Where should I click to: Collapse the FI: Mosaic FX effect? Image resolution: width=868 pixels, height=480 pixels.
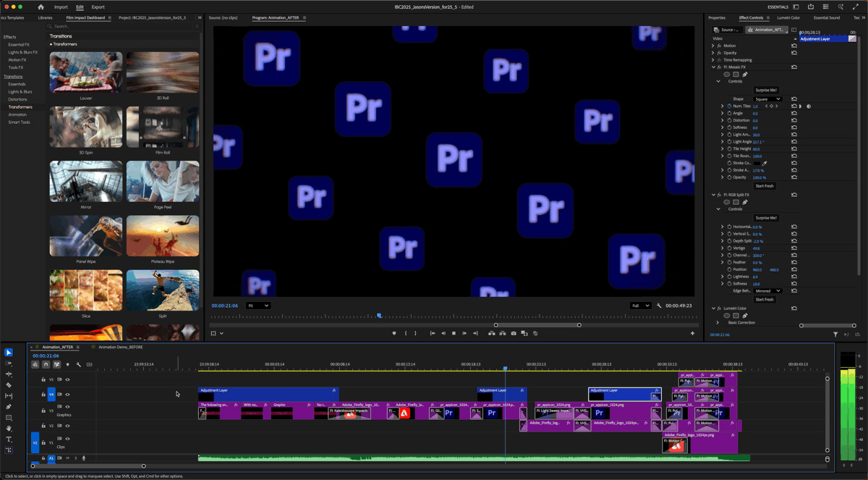coord(712,67)
